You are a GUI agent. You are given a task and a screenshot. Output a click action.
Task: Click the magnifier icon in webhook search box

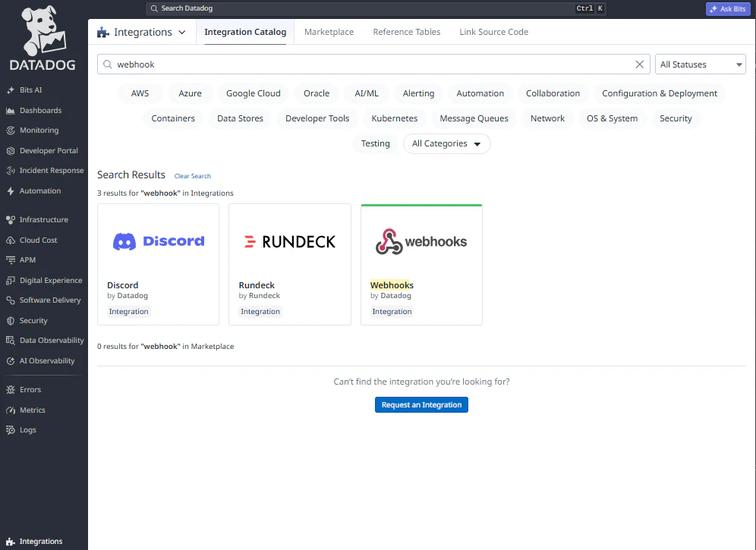coord(108,64)
